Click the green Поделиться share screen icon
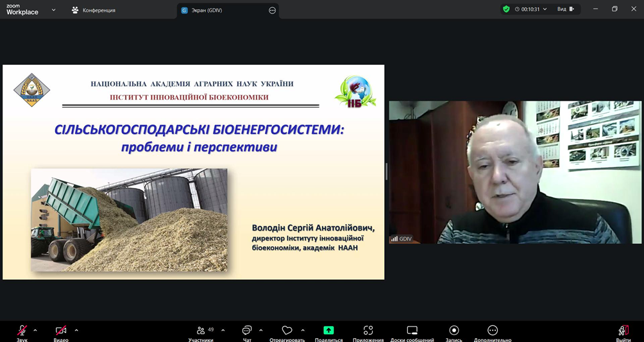 coord(328,331)
